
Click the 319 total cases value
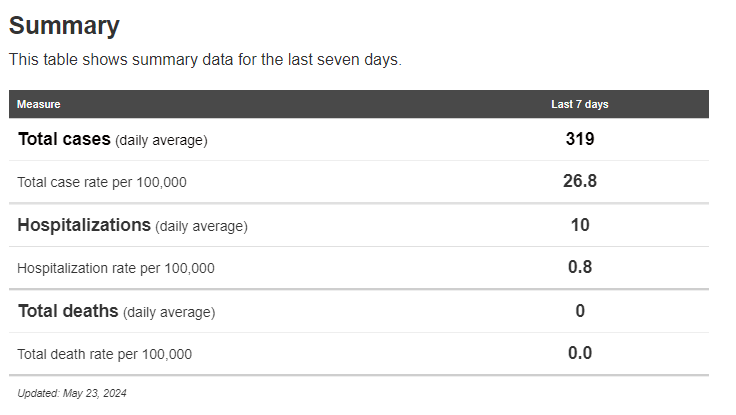[x=580, y=139]
